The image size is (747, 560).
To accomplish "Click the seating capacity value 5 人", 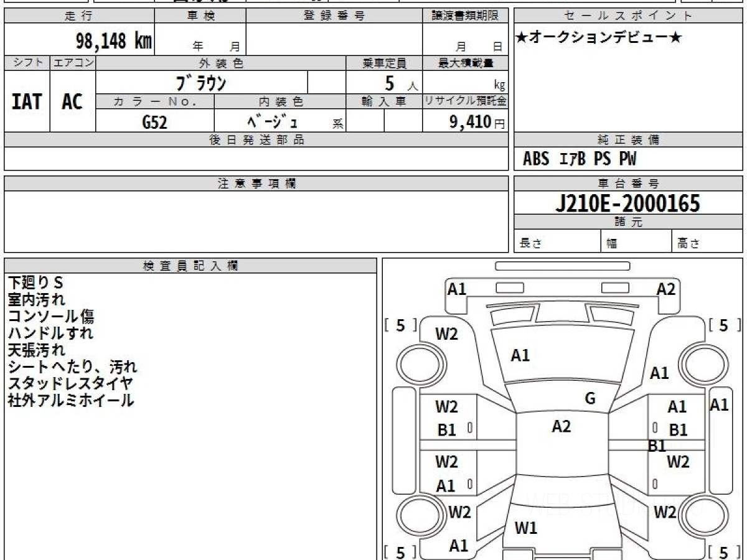I will tap(401, 83).
